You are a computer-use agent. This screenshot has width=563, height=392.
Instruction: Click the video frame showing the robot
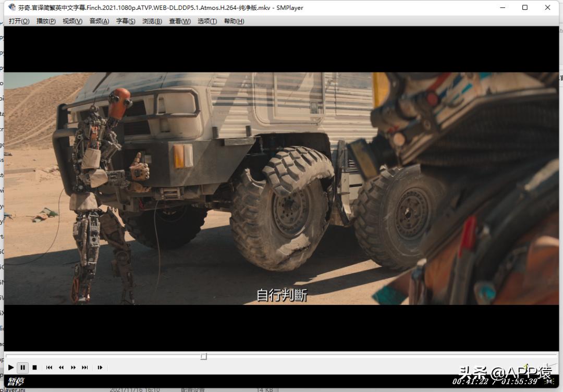[x=281, y=188]
